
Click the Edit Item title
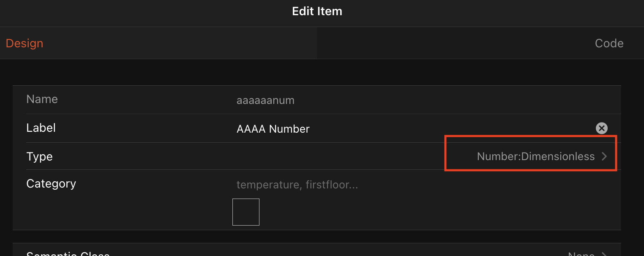(x=317, y=11)
